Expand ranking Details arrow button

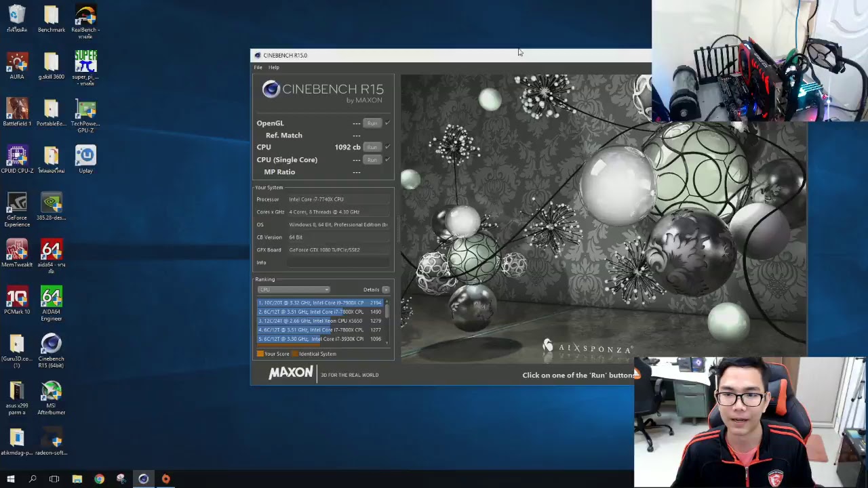coord(386,289)
